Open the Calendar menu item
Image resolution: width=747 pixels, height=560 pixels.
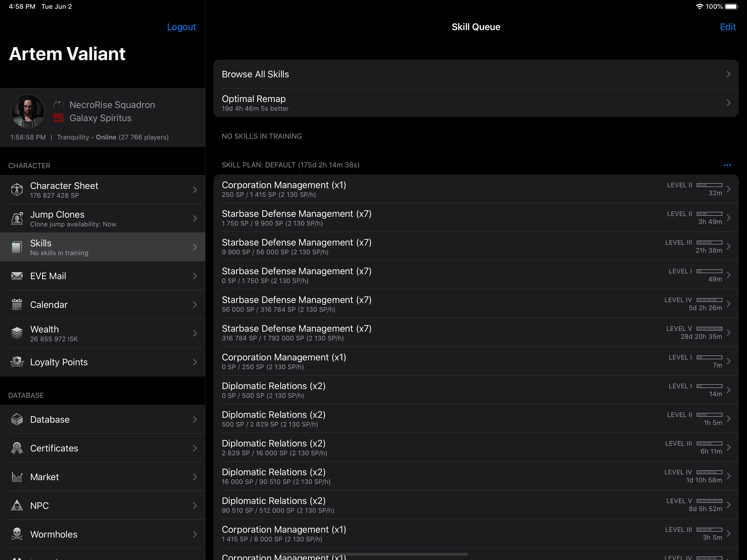103,304
